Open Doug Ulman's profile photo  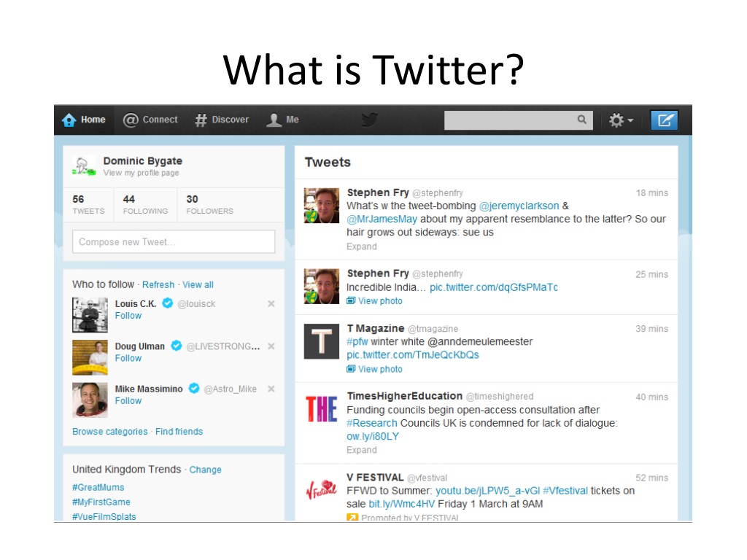point(90,357)
